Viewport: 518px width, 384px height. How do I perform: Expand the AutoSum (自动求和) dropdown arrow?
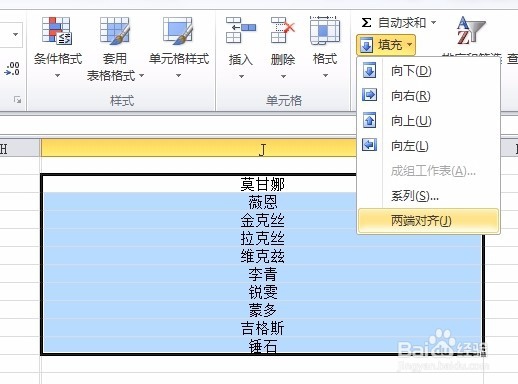point(433,23)
